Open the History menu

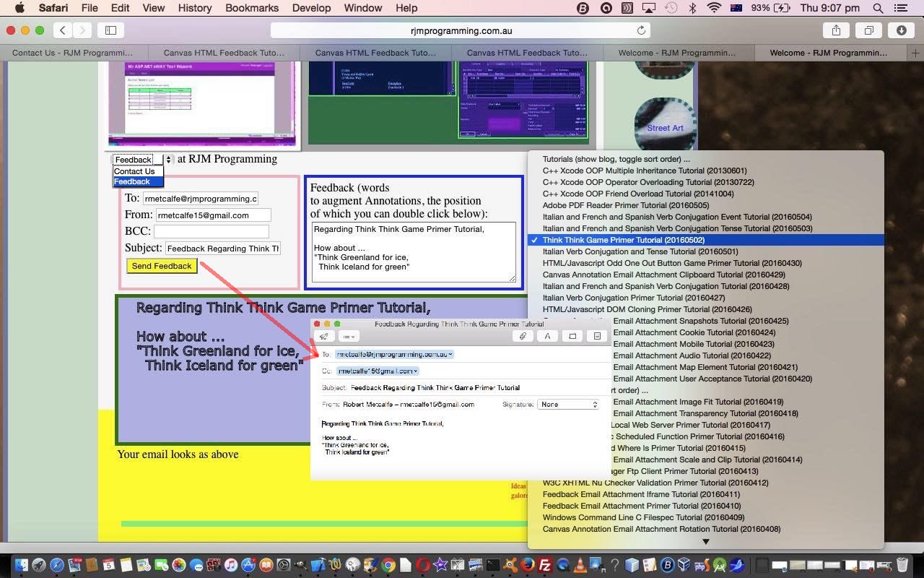195,8
